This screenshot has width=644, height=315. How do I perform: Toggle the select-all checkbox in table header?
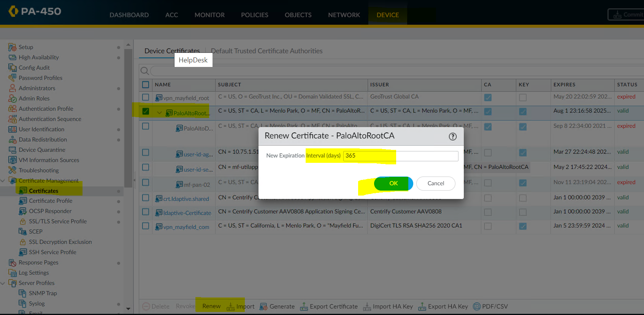146,84
